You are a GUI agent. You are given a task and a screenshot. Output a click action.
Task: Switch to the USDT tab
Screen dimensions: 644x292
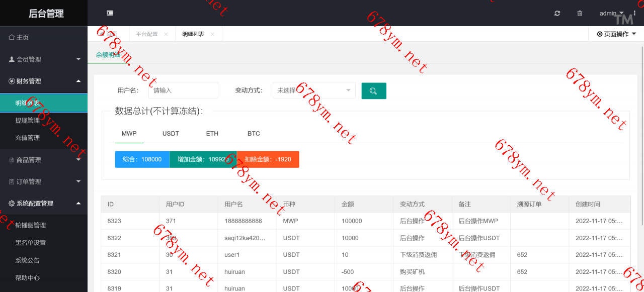pos(171,134)
